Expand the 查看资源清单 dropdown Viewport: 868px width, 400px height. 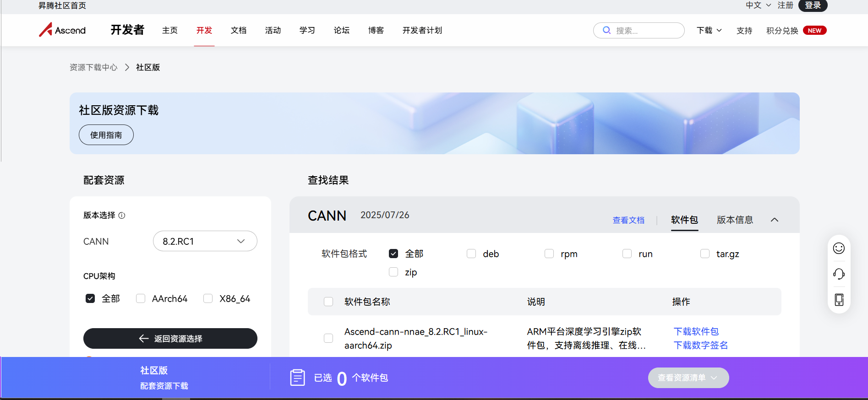[688, 378]
